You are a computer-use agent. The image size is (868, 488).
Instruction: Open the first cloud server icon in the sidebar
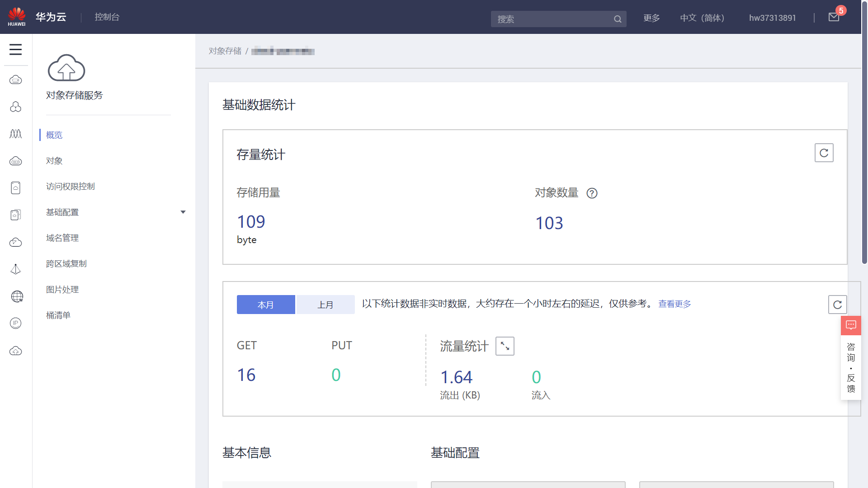pos(16,80)
